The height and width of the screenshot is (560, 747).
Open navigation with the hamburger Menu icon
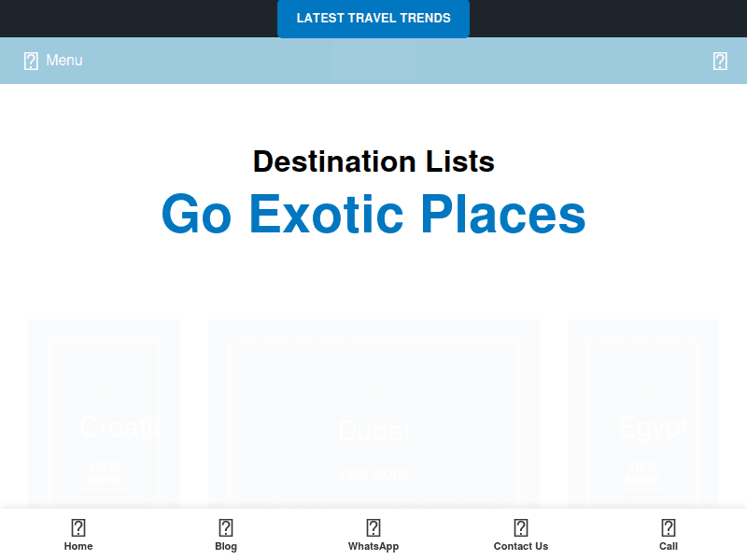(31, 60)
